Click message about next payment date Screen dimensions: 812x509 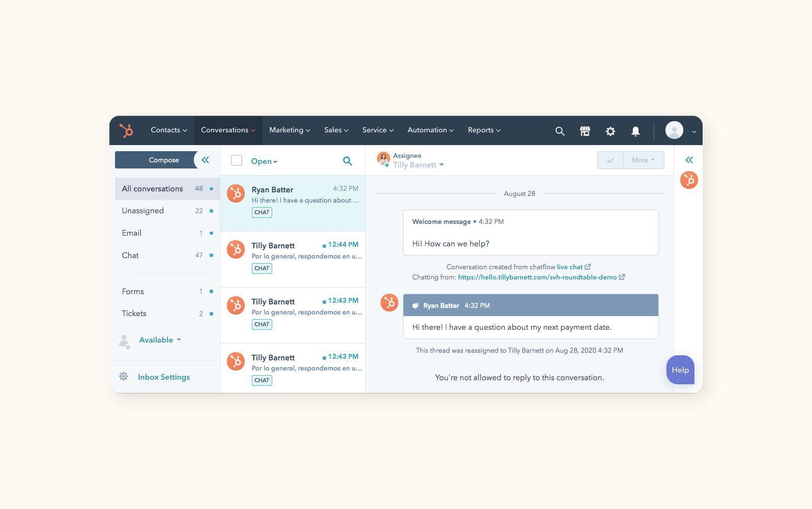(512, 327)
